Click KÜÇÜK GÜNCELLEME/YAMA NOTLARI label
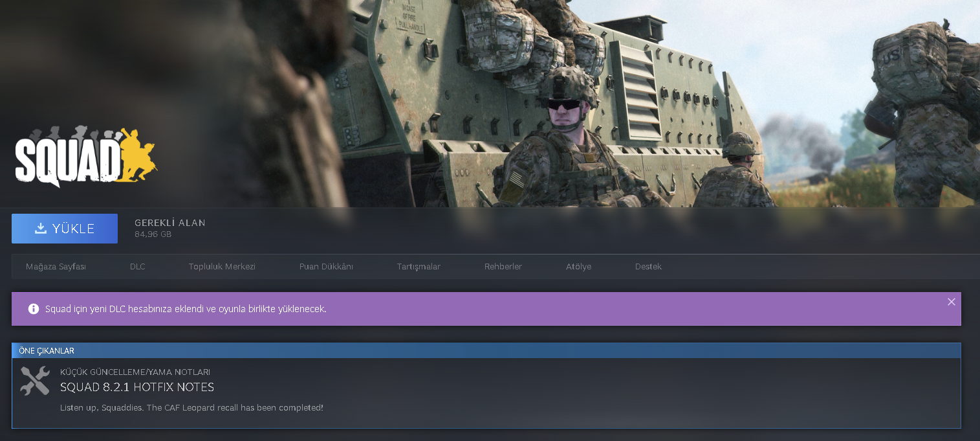The height and width of the screenshot is (441, 980). 135,372
